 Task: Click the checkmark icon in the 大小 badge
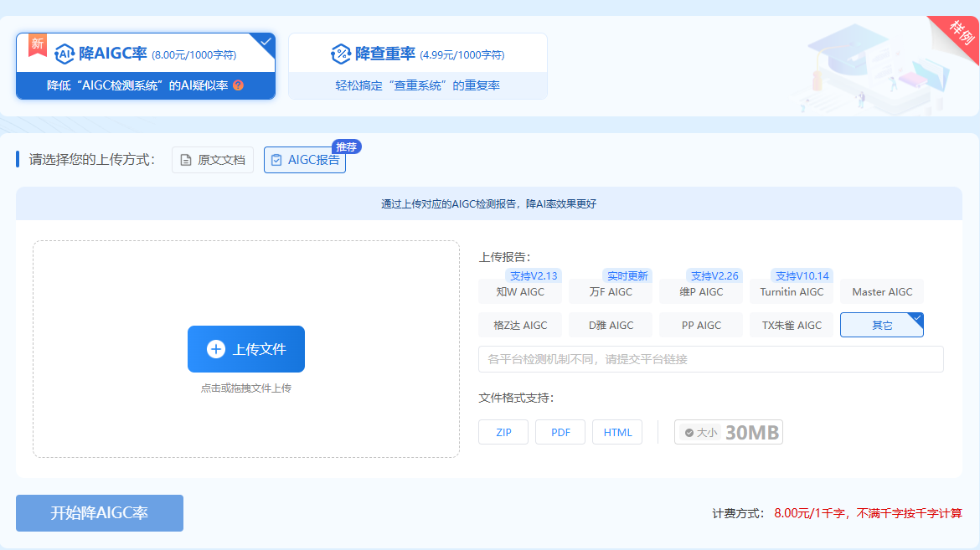click(x=689, y=433)
